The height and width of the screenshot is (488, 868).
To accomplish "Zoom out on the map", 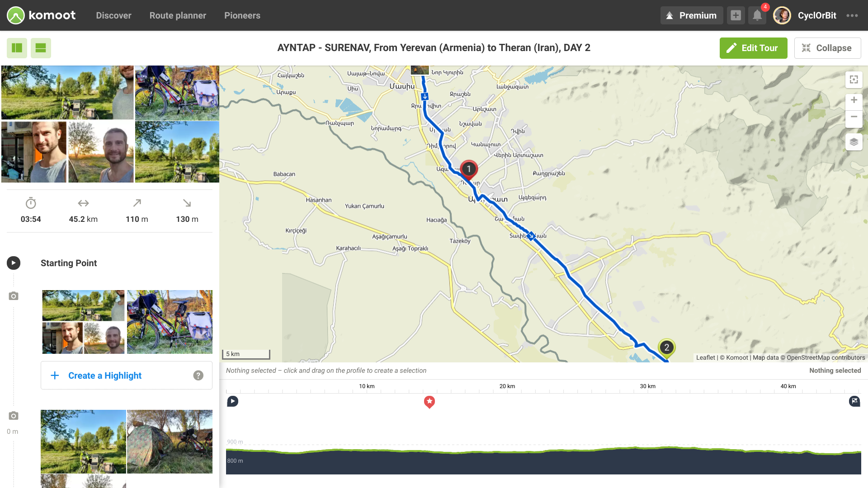I will point(854,117).
